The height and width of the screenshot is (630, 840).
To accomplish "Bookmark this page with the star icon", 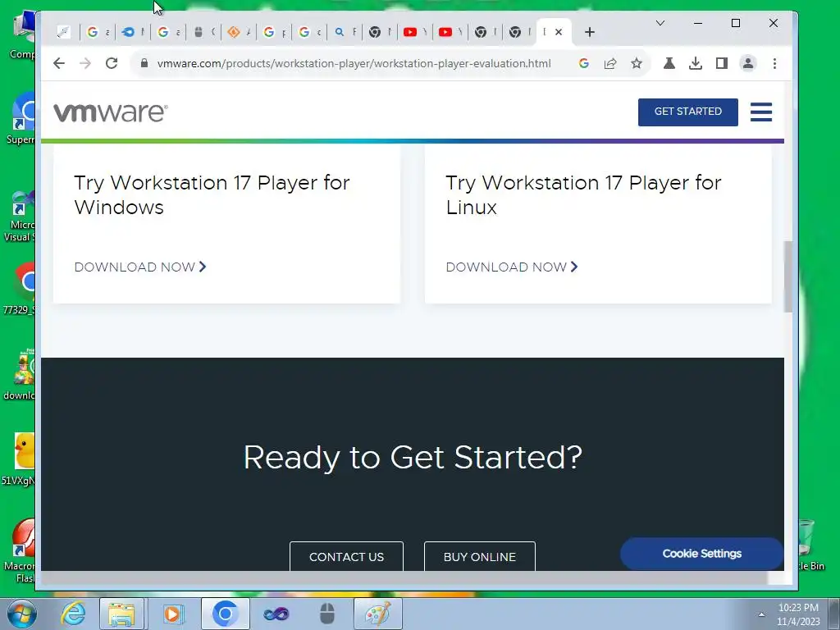I will tap(637, 63).
